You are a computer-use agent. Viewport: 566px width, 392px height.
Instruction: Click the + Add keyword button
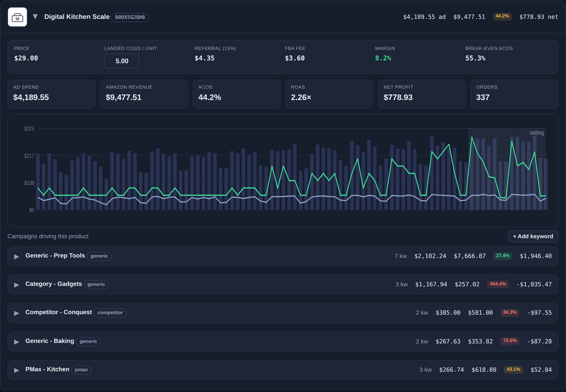pyautogui.click(x=533, y=236)
